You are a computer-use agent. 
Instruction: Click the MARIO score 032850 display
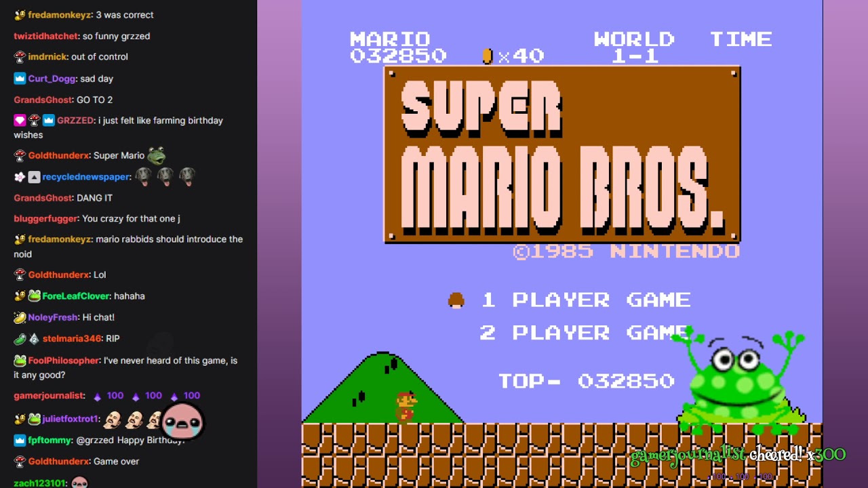(x=398, y=47)
